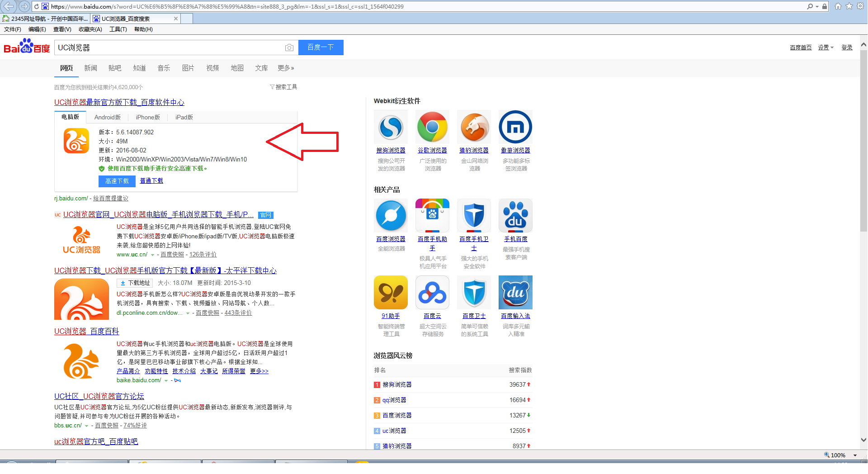Viewport: 868px width, 474px height.
Task: Select the iPad版 tab
Action: pyautogui.click(x=184, y=117)
